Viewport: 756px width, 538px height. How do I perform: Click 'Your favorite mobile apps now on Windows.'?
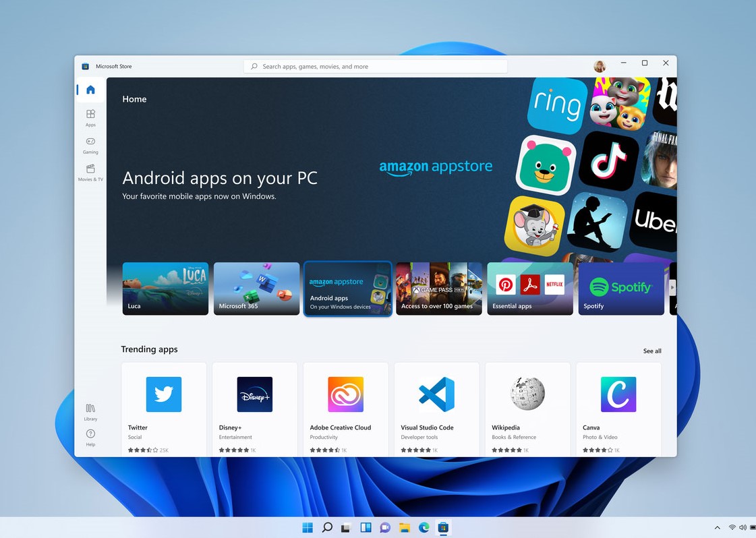[x=199, y=196]
